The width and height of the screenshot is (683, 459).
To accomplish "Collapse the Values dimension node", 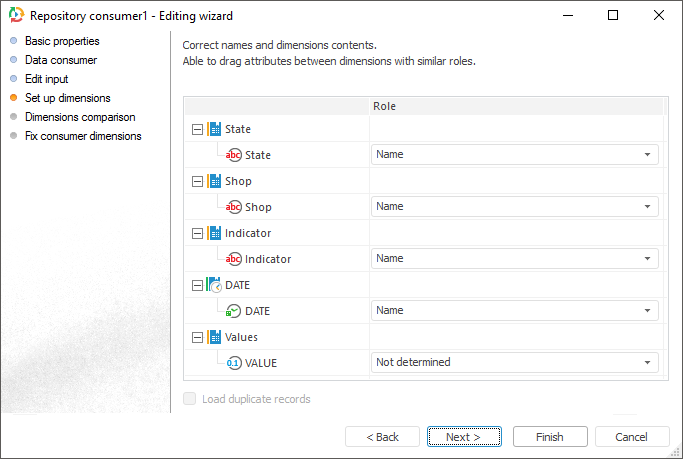I will [x=197, y=337].
